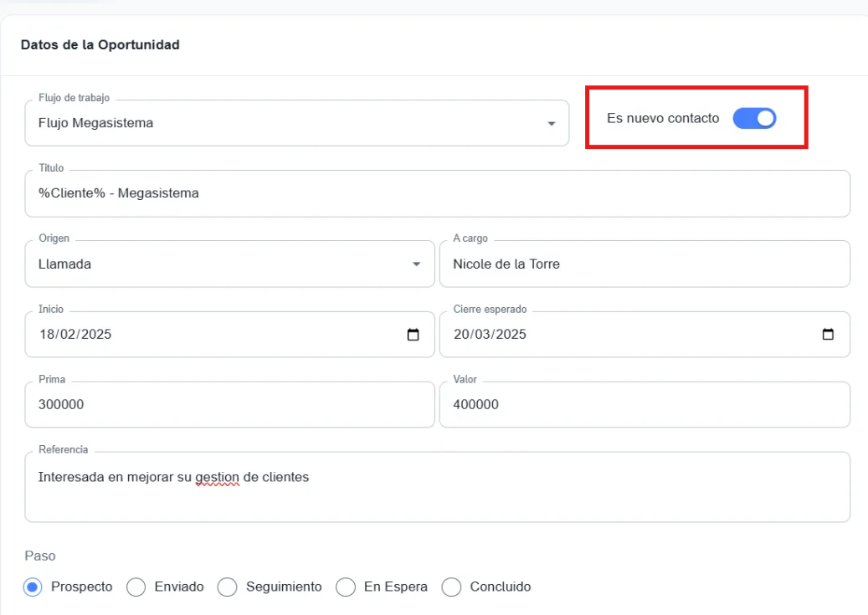Select the year segment of Inicio date
This screenshot has width=868, height=615.
tap(95, 335)
